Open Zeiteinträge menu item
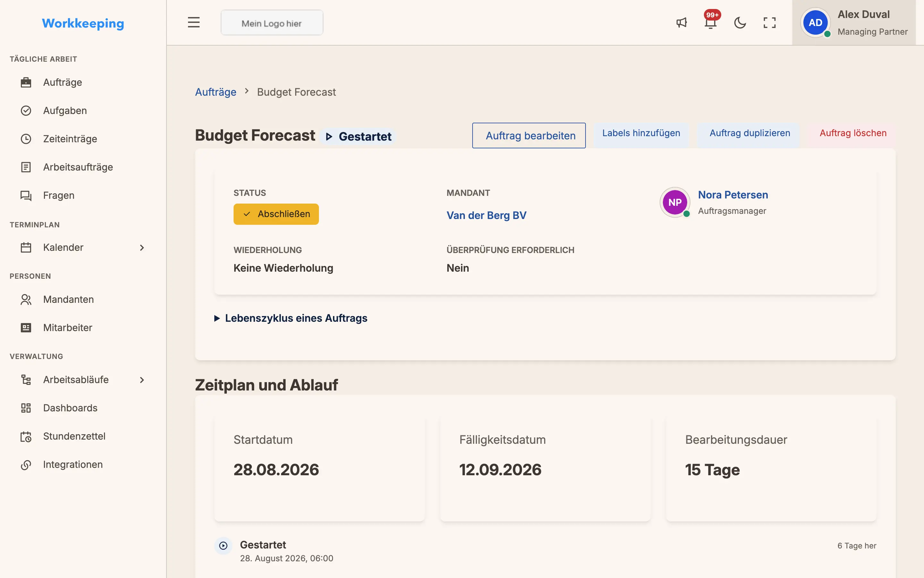Screen dimensions: 924x578 tap(70, 139)
